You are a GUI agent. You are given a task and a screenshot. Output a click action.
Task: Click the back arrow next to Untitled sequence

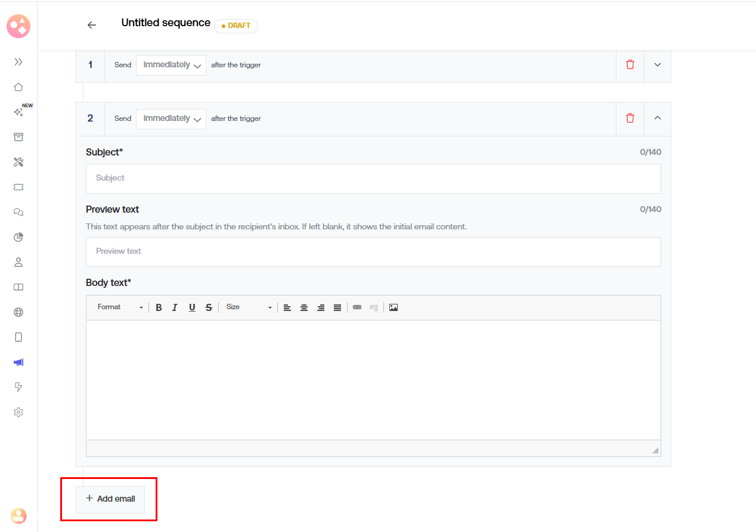[91, 25]
